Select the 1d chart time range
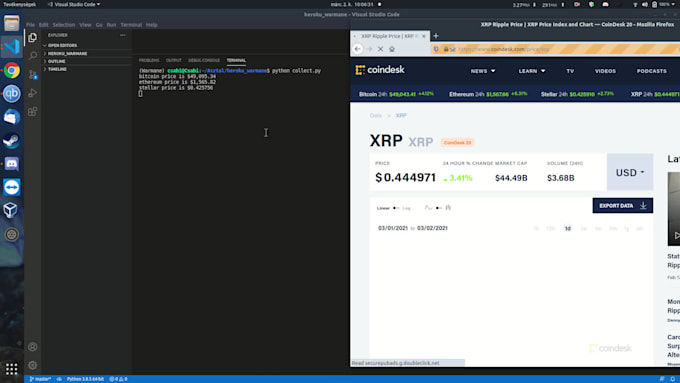This screenshot has width=680, height=383. coord(567,229)
